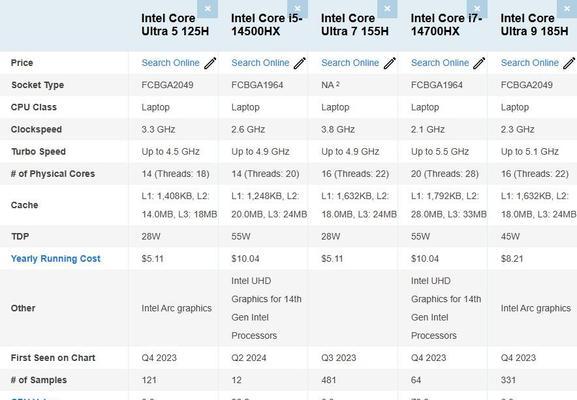Remove Intel Core i5-14500HX from comparison
Screen dimensions: 577x400
click(297, 9)
